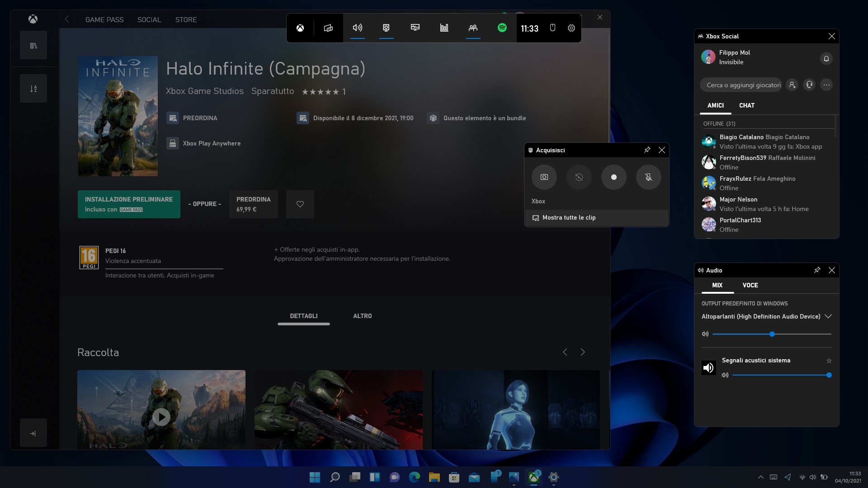Toggle the Capture widget in Game Bar

coord(386,28)
